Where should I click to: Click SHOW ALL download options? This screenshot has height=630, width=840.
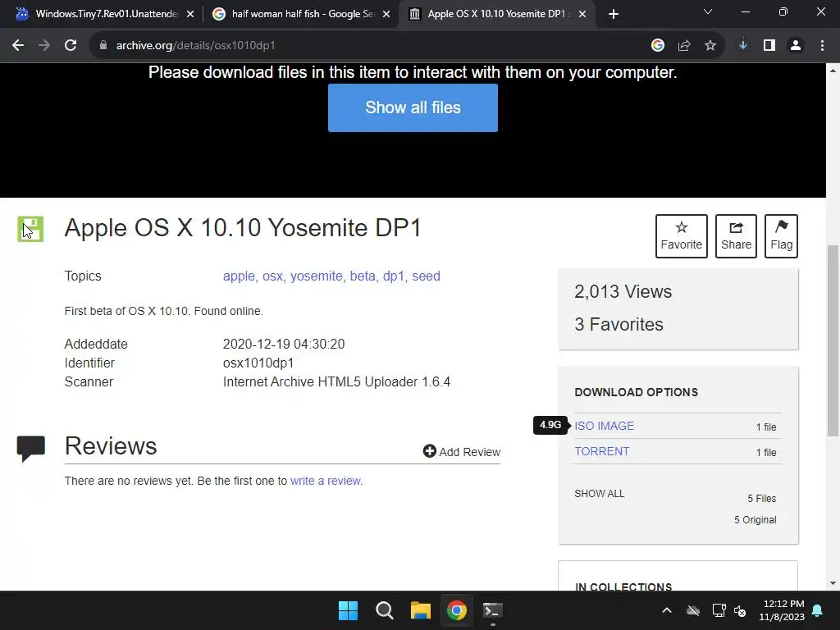(599, 493)
